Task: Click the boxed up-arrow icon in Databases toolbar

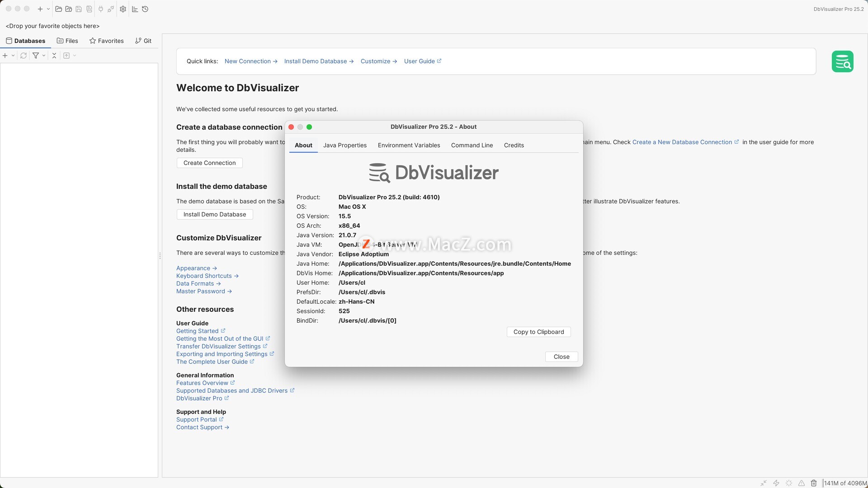Action: click(x=66, y=56)
